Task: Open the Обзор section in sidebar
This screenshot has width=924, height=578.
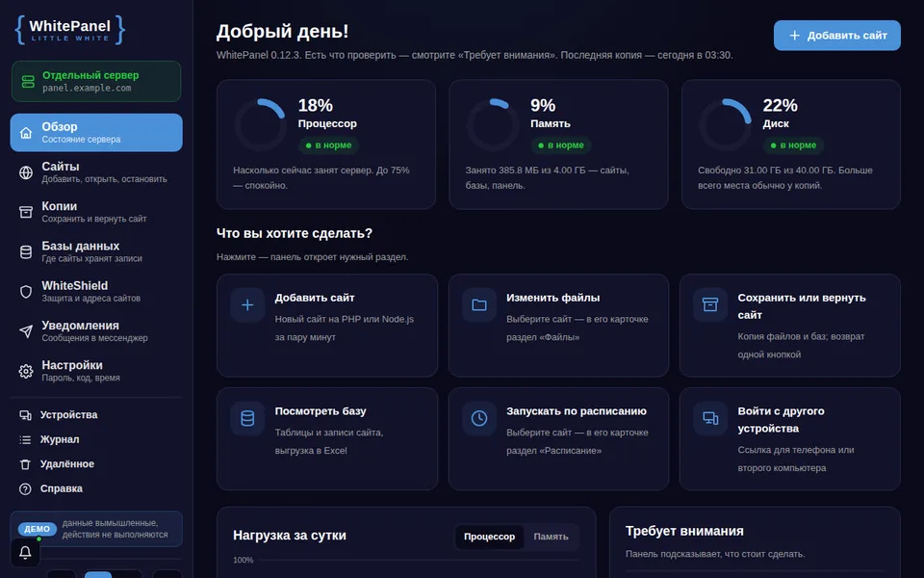Action: click(x=96, y=133)
